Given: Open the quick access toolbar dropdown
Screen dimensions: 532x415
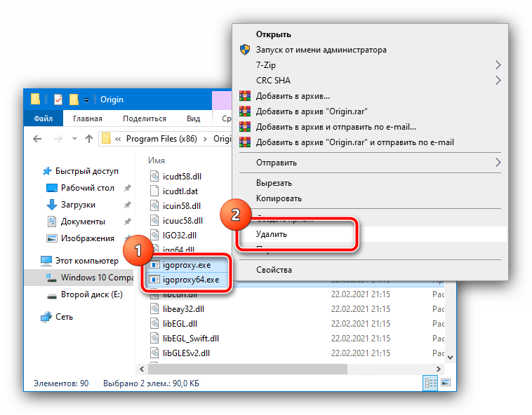Looking at the screenshot, I should (87, 100).
